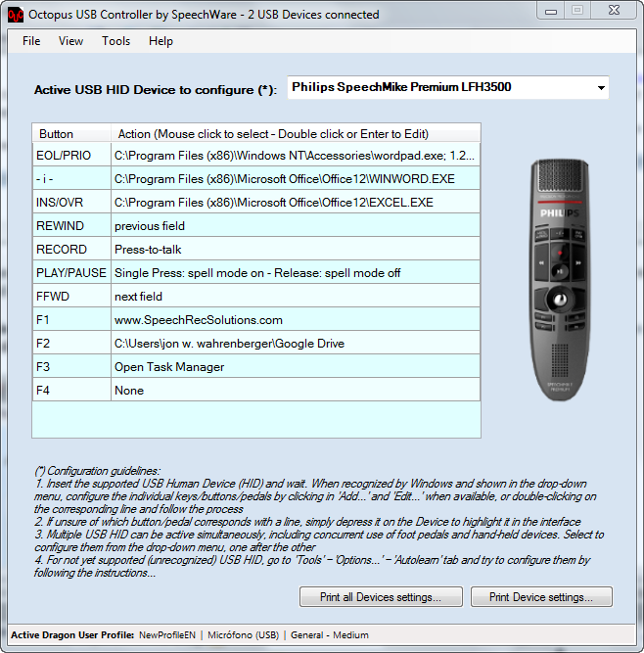The image size is (644, 653).
Task: Select the F4 None row
Action: pos(294,391)
